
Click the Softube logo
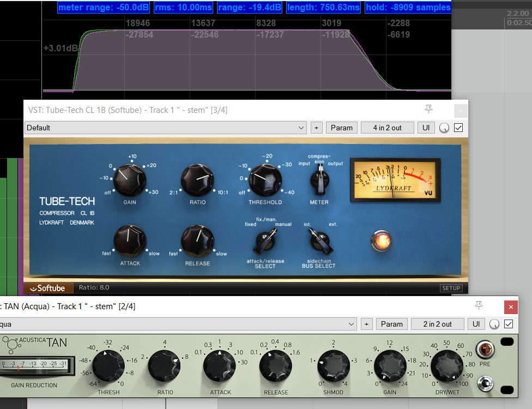pos(48,288)
